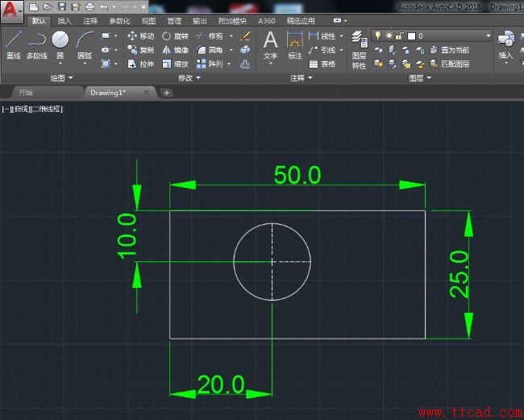Click the 移动 (Move) tool
Viewport: 524px width, 420px height.
141,35
